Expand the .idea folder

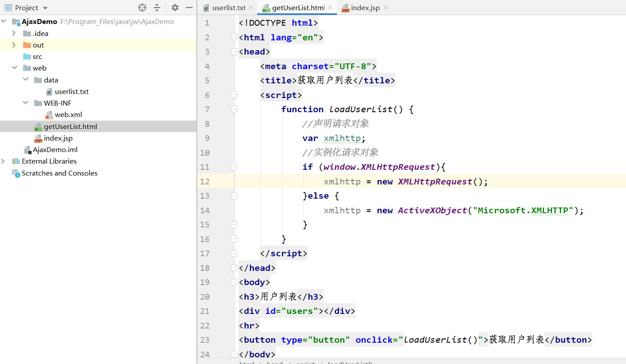click(x=14, y=33)
